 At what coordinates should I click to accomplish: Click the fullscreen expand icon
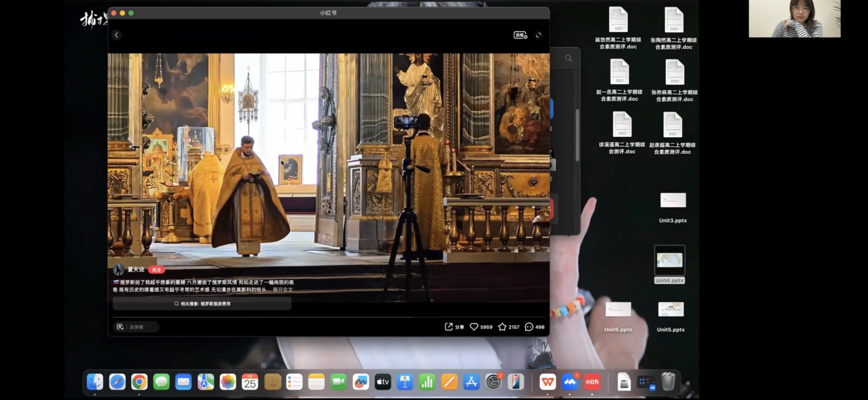(x=538, y=35)
